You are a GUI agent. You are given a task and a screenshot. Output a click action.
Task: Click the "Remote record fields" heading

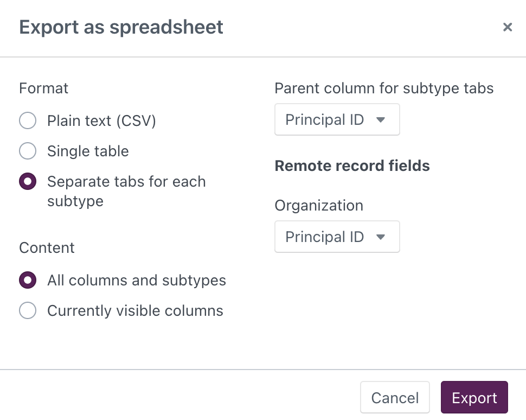pyautogui.click(x=352, y=166)
